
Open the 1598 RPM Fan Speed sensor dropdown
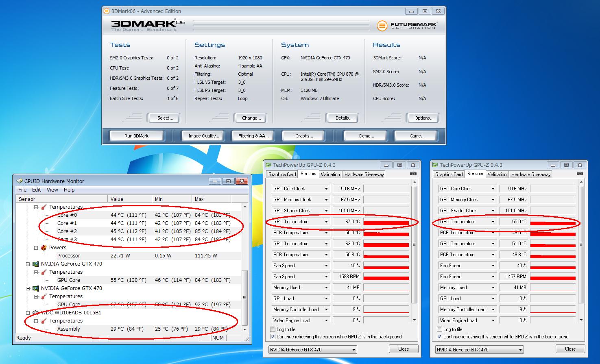[326, 277]
